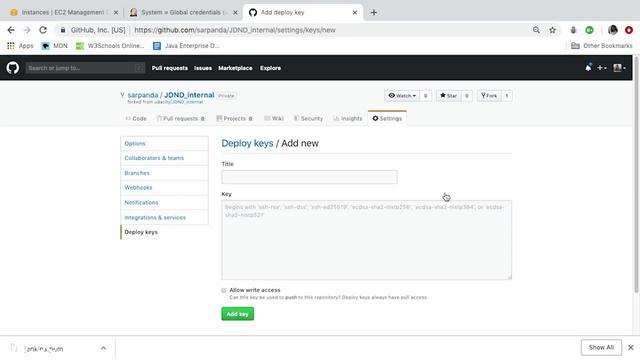Switch to Global credentials browser tab
Viewport: 640px width, 360px height.
(x=184, y=12)
